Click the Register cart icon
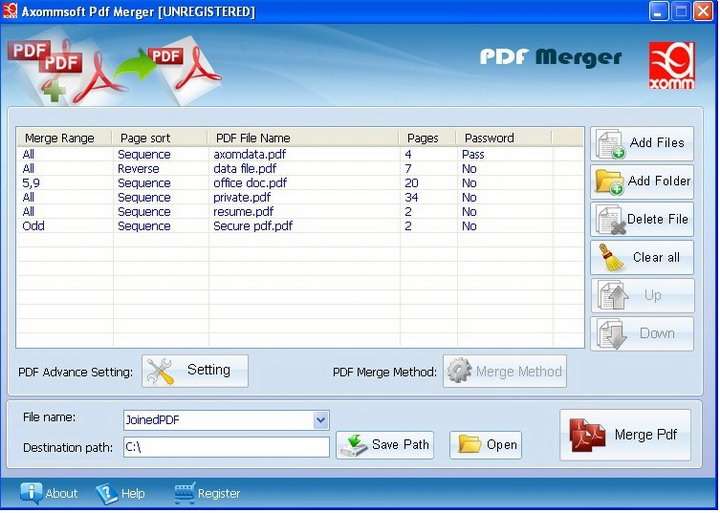 [x=185, y=493]
